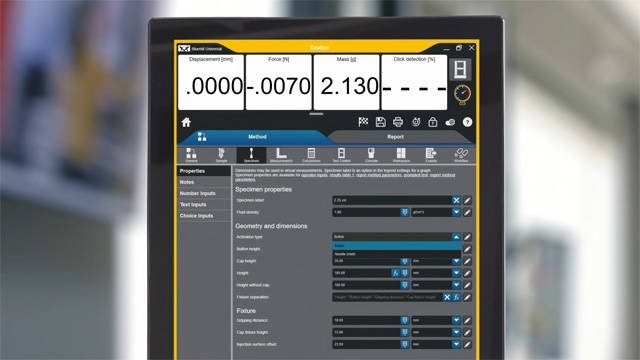640x360 pixels.
Task: Click into the Fluid density value field
Action: (366, 212)
